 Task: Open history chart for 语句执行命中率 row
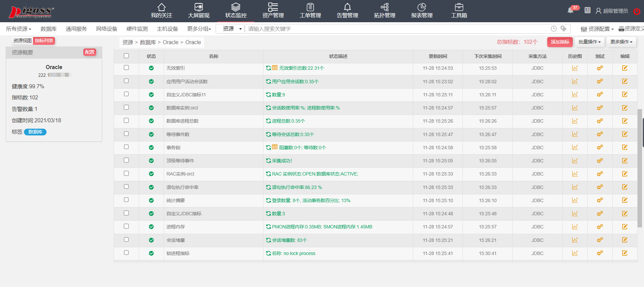coord(575,187)
